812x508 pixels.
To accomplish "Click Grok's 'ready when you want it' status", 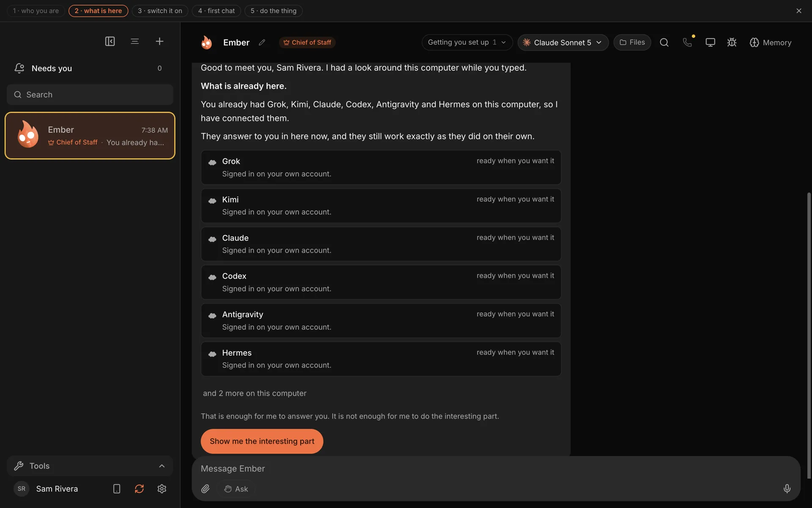I will 515,161.
